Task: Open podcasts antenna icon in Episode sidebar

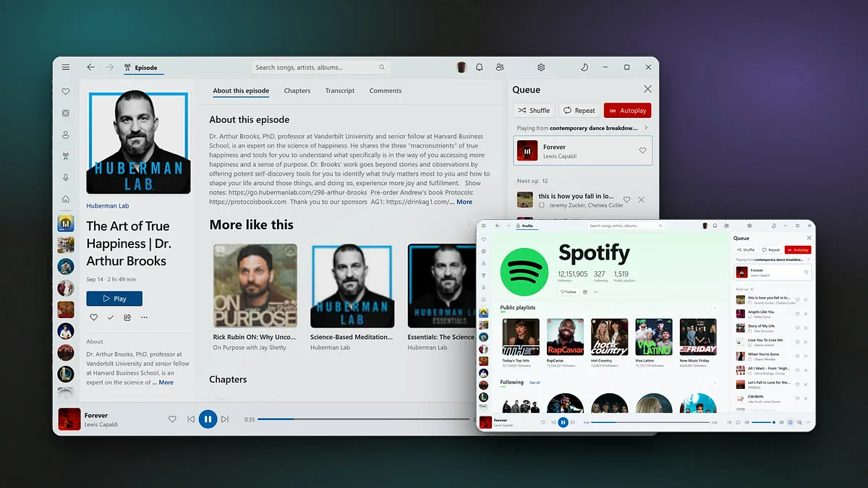Action: [66, 156]
